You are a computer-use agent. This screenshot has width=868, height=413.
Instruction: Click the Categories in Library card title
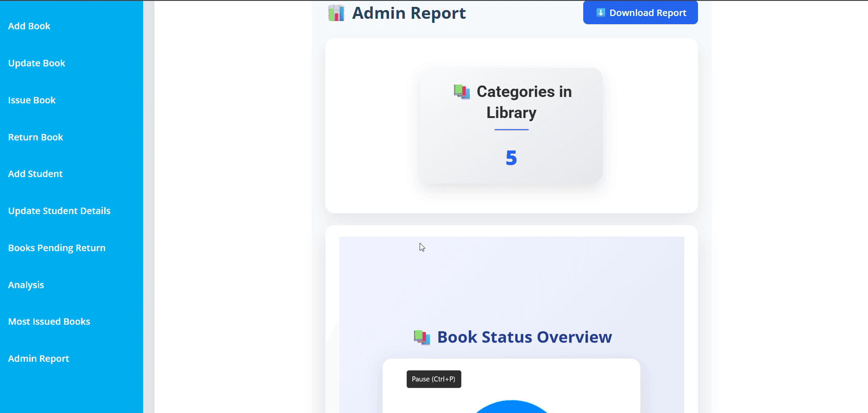524,102
